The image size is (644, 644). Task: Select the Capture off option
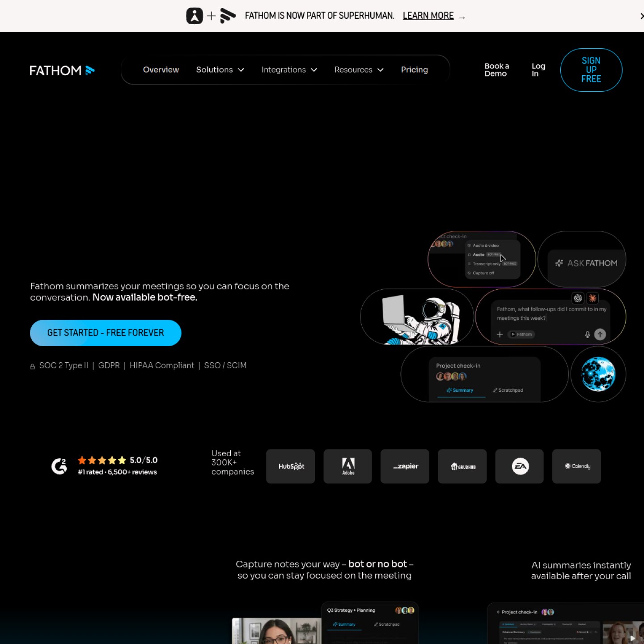[481, 273]
